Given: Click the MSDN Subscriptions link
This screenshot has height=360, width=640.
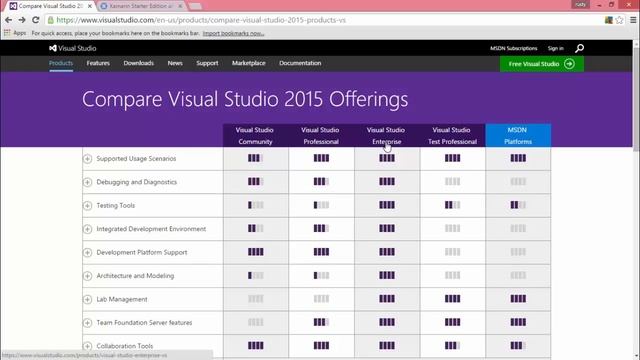Looking at the screenshot, I should [513, 48].
